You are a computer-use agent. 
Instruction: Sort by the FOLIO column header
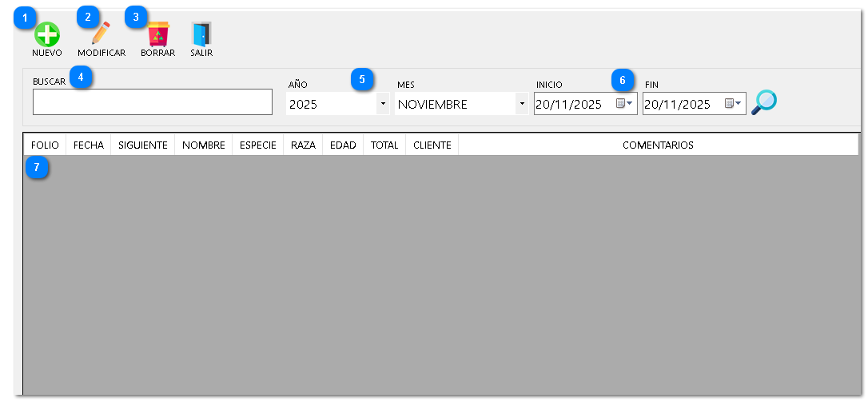click(x=45, y=145)
